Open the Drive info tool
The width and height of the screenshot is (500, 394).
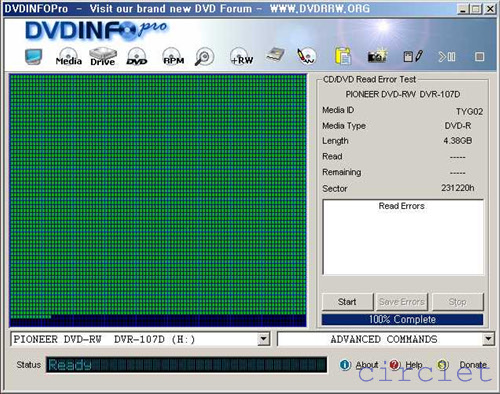pyautogui.click(x=103, y=56)
